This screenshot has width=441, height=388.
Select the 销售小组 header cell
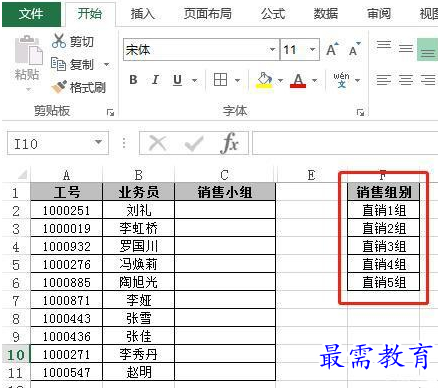225,192
